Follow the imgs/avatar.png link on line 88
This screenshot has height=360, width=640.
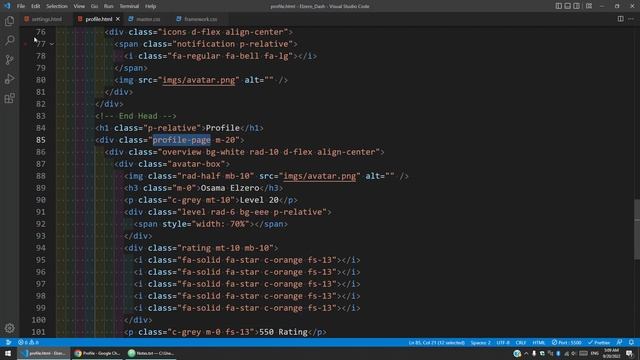pyautogui.click(x=320, y=176)
